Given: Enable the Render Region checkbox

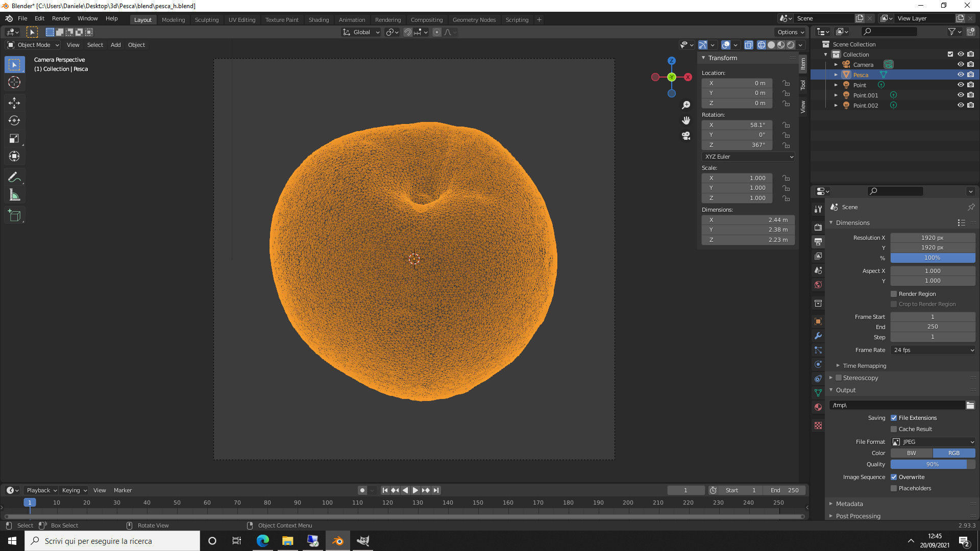Looking at the screenshot, I should click(894, 294).
